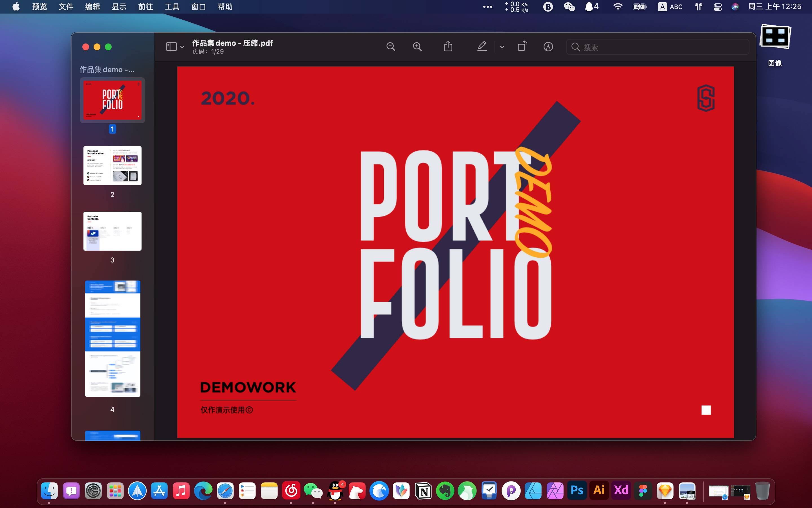Screen dimensions: 812x508
Task: Open Evernote elephant in the Dock
Action: [x=445, y=491]
